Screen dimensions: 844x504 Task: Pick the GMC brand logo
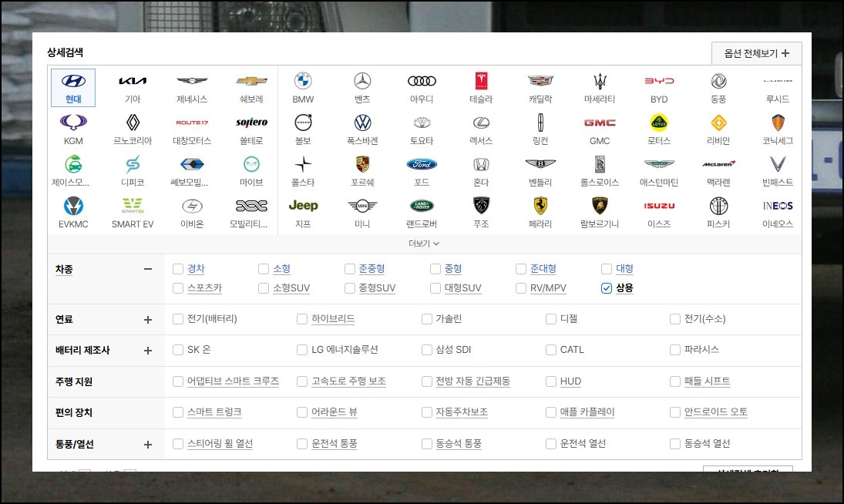(600, 123)
